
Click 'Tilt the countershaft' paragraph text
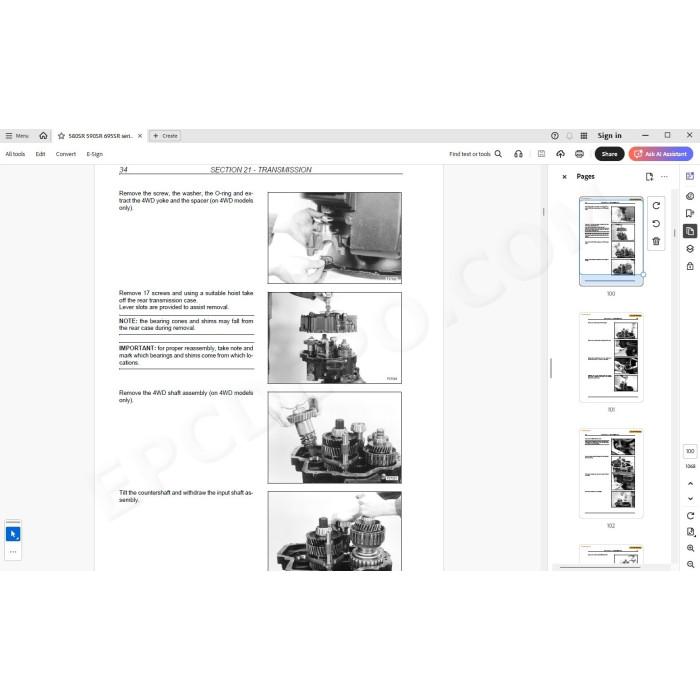click(x=186, y=496)
